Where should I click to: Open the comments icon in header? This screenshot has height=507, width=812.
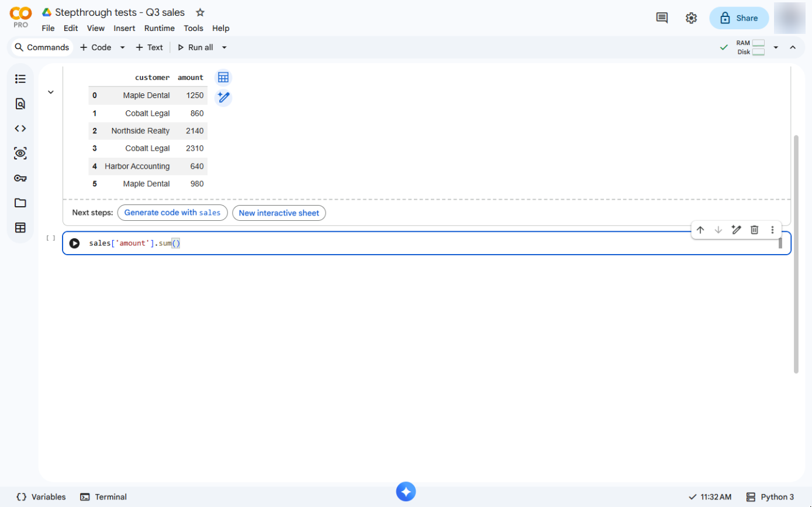(x=662, y=18)
